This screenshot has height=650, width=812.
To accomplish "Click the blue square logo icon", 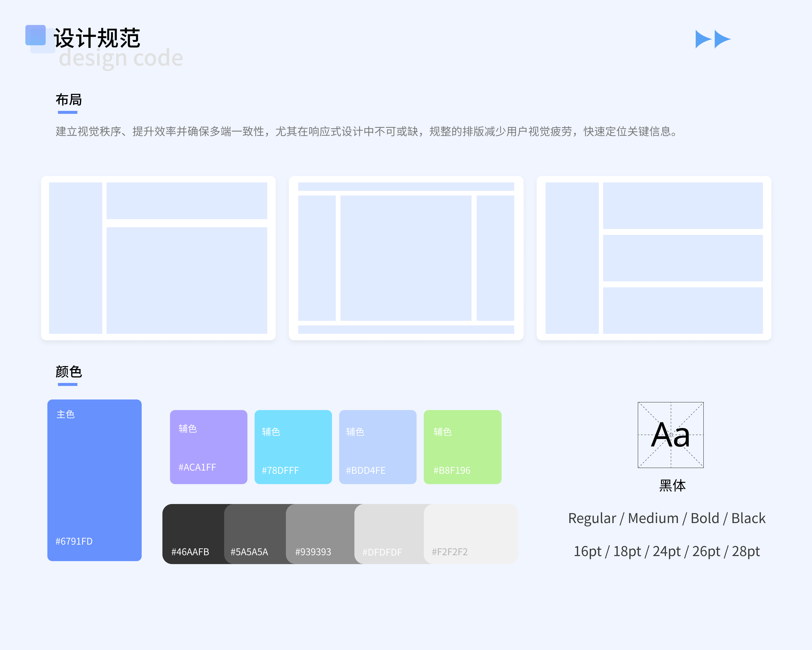I will click(x=36, y=35).
